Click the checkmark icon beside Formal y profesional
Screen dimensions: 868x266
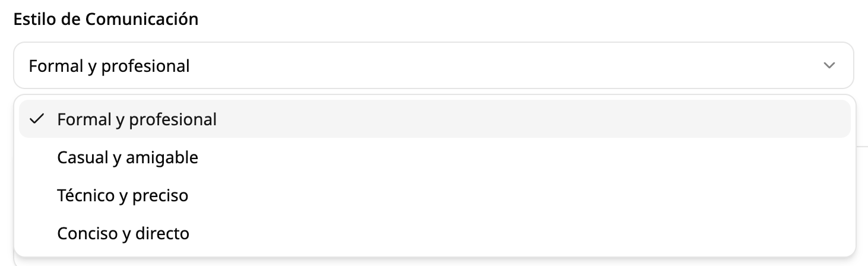click(37, 119)
